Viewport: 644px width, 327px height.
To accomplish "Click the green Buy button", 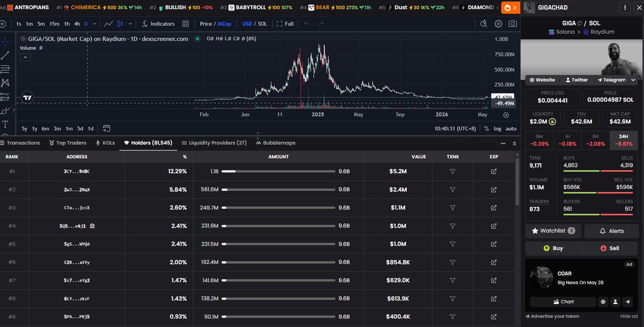I will click(553, 248).
